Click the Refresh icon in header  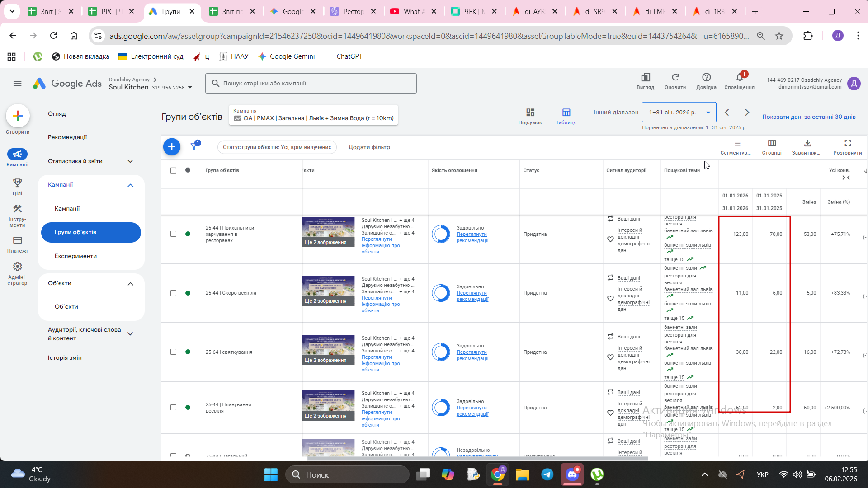[x=675, y=78]
